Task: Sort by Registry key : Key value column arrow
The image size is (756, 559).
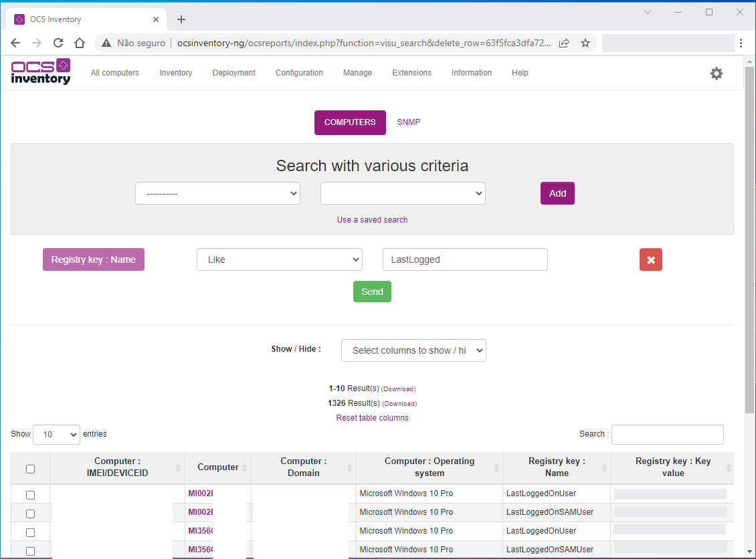Action: click(731, 467)
